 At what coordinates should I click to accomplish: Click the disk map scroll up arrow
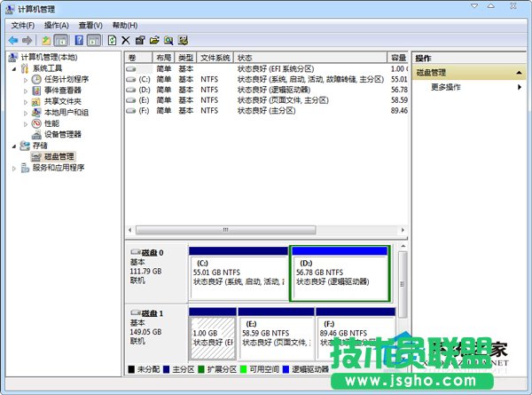[x=403, y=246]
